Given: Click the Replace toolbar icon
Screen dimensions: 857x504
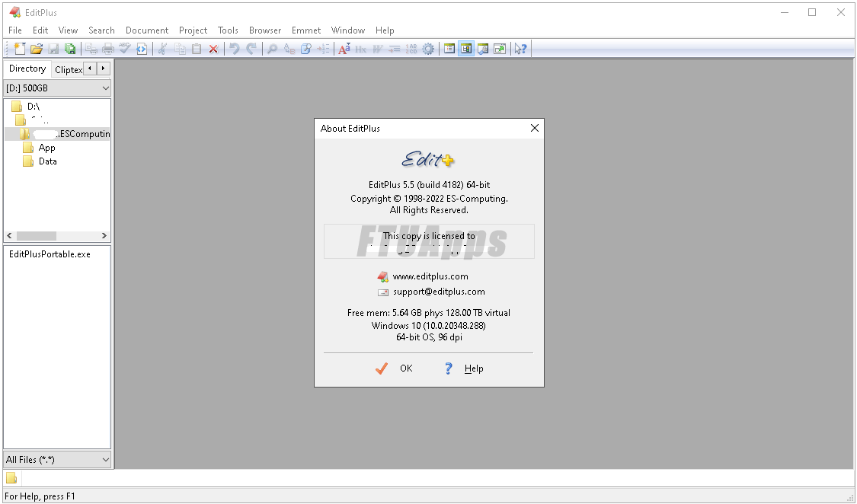Looking at the screenshot, I should click(x=289, y=49).
